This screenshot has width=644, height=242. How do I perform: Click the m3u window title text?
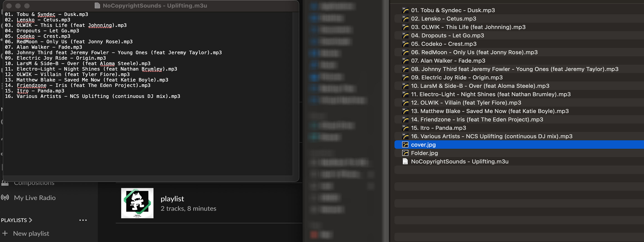155,5
